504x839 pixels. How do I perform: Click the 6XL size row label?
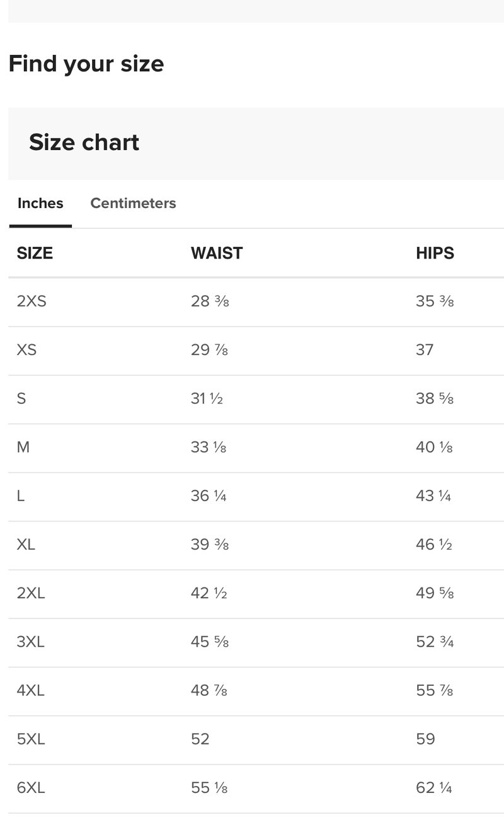tap(31, 787)
